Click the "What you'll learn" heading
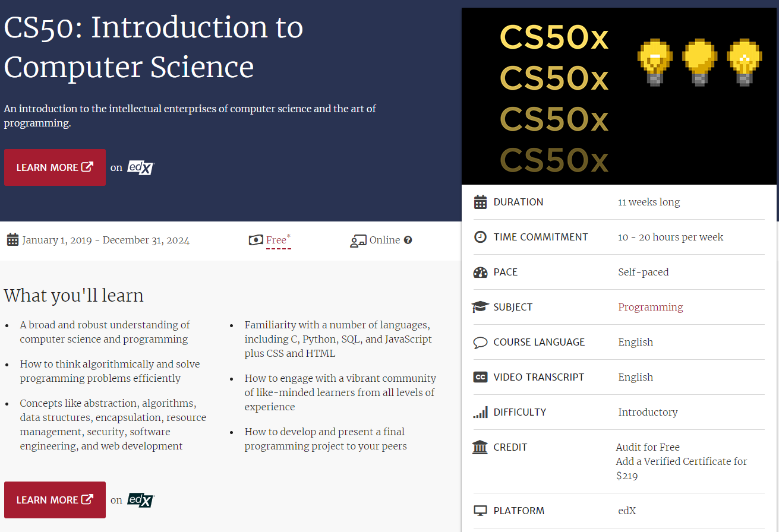This screenshot has height=532, width=779. coord(74,295)
